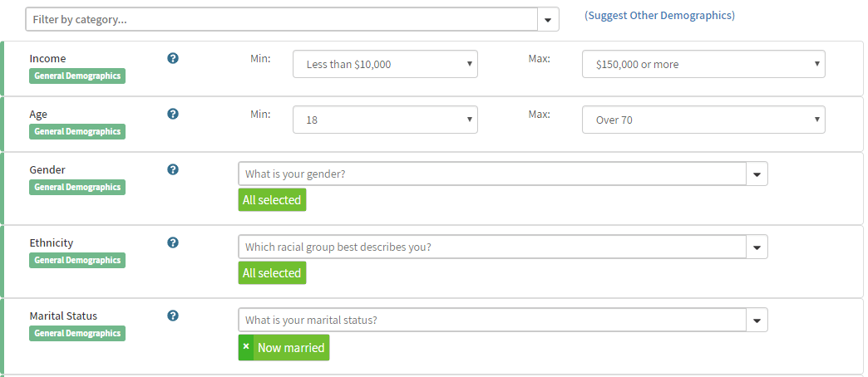Click the All selected tag under Ethnicity
The height and width of the screenshot is (377, 868).
coord(272,273)
